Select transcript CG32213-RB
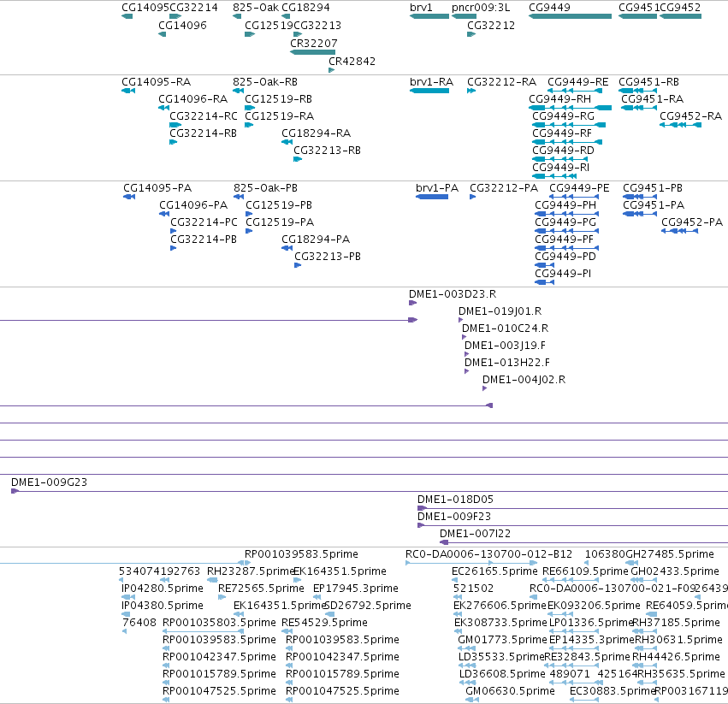Screen dimensions: 728x704 [x=327, y=151]
